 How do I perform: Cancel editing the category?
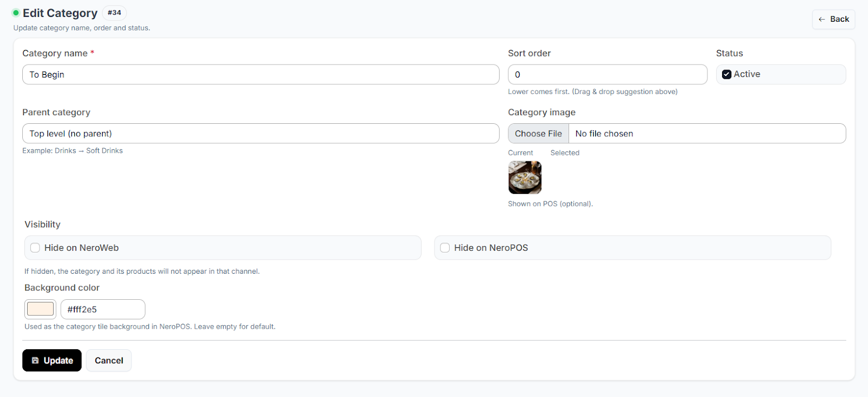[x=108, y=361]
